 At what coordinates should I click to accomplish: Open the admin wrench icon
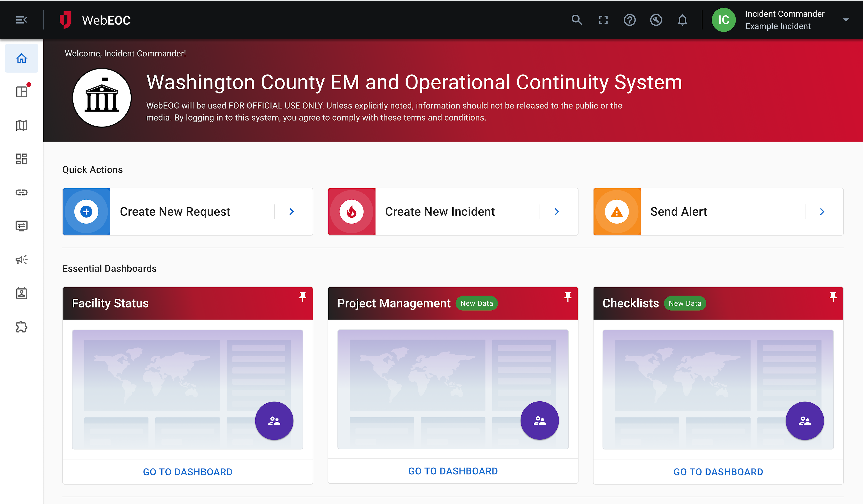coord(656,20)
